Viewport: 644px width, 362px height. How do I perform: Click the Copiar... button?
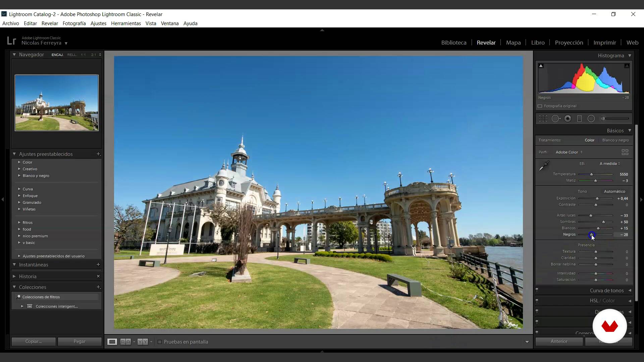34,341
